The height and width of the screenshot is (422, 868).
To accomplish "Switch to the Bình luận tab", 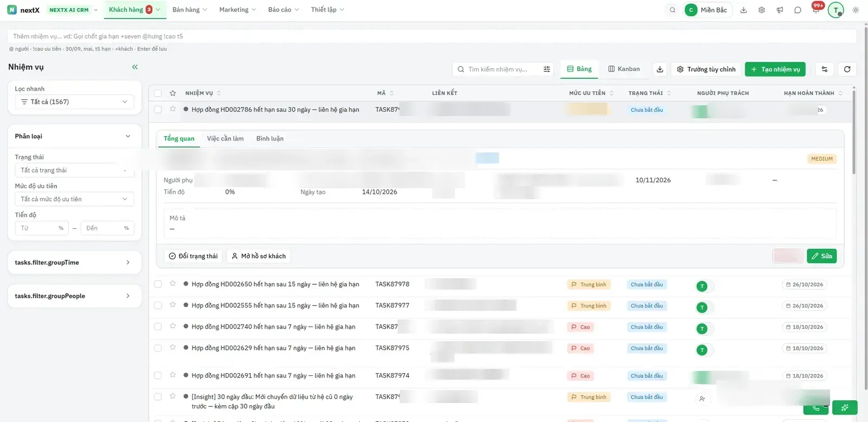I will 270,139.
